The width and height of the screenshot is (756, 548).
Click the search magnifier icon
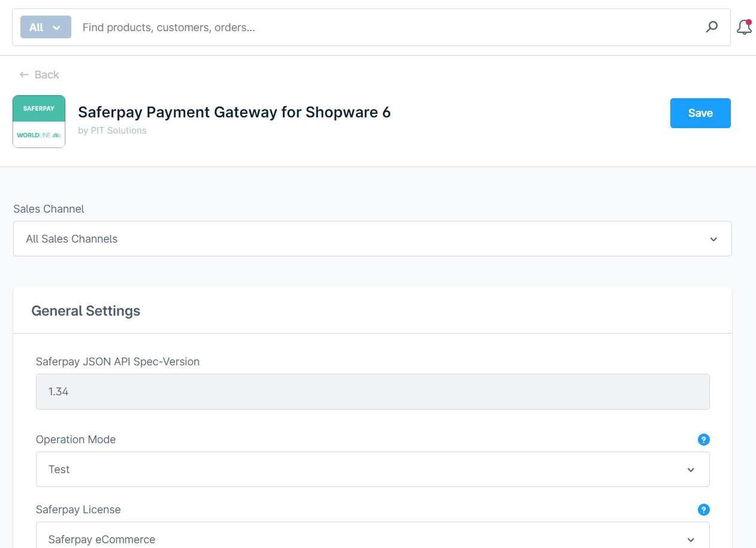point(712,27)
